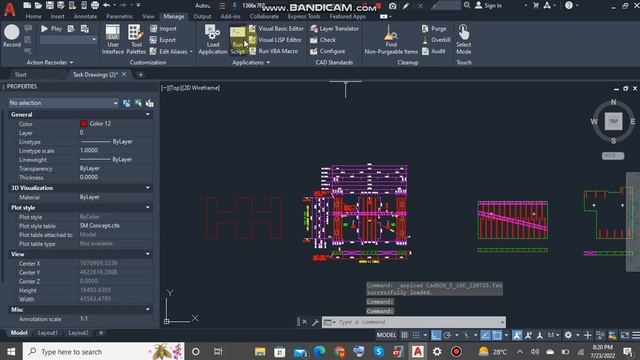Collapse the General properties section

(148, 115)
